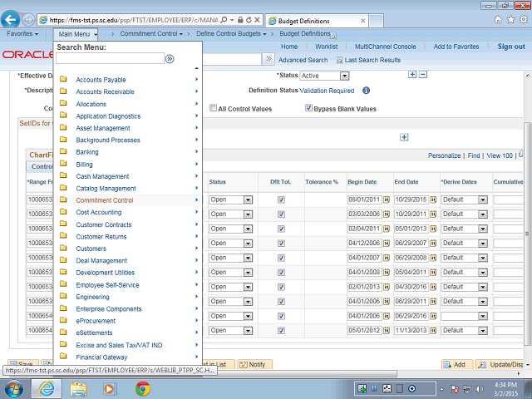Open calendar picker for Begin Date 08/01/2011
This screenshot has width=532, height=399.
[387, 199]
